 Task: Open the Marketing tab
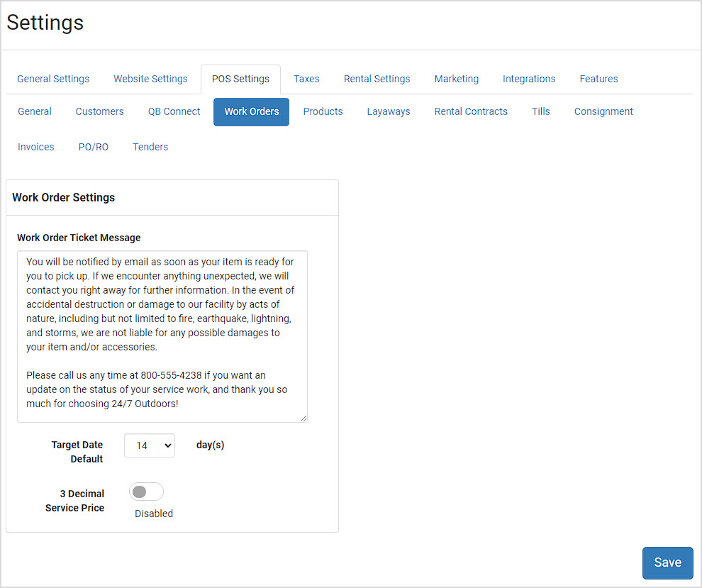click(456, 79)
